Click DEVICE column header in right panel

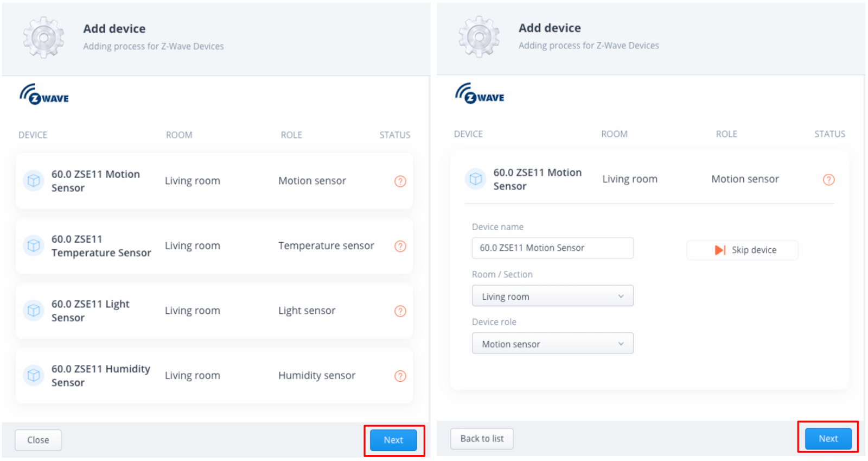(468, 134)
